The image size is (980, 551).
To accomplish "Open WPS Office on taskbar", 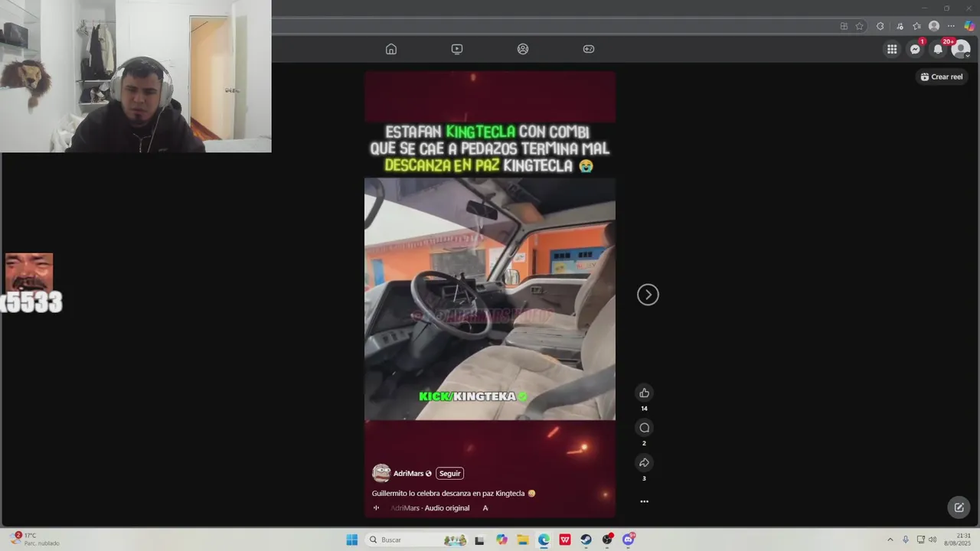I will point(565,540).
